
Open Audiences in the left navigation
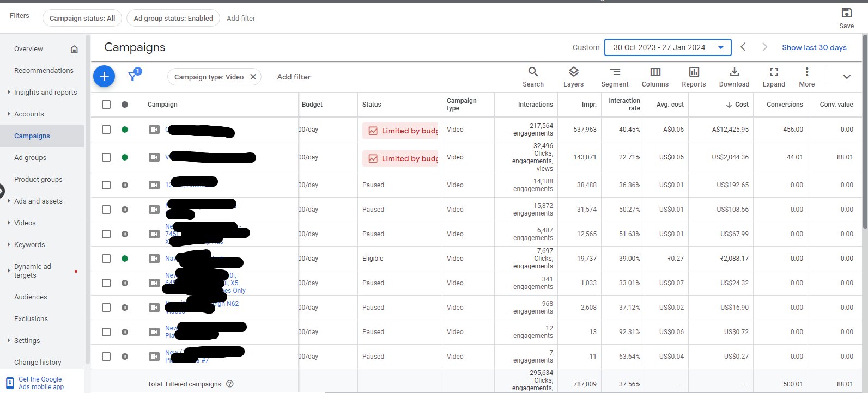click(x=31, y=297)
